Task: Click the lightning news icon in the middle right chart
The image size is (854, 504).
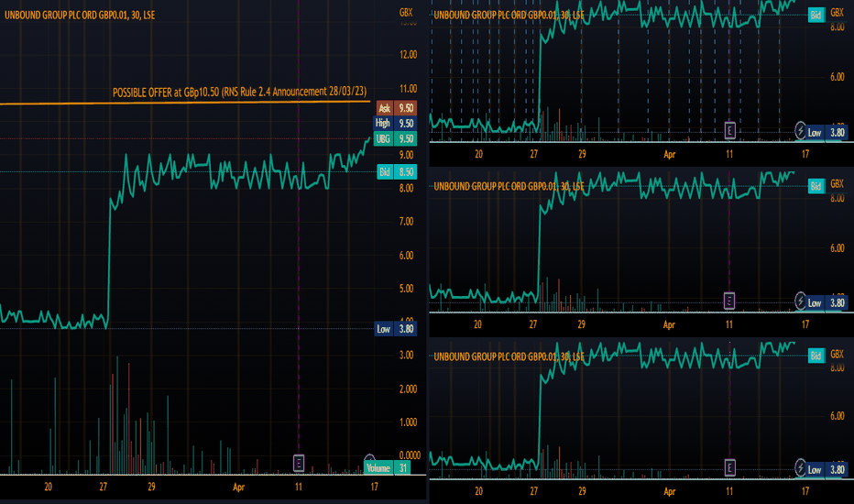Action: pyautogui.click(x=800, y=301)
